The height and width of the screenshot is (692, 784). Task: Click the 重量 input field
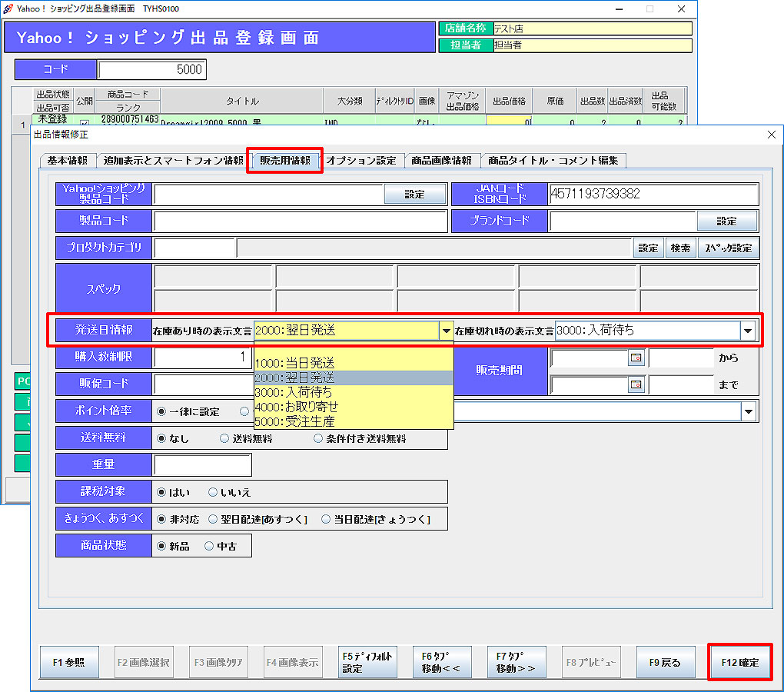coord(202,465)
